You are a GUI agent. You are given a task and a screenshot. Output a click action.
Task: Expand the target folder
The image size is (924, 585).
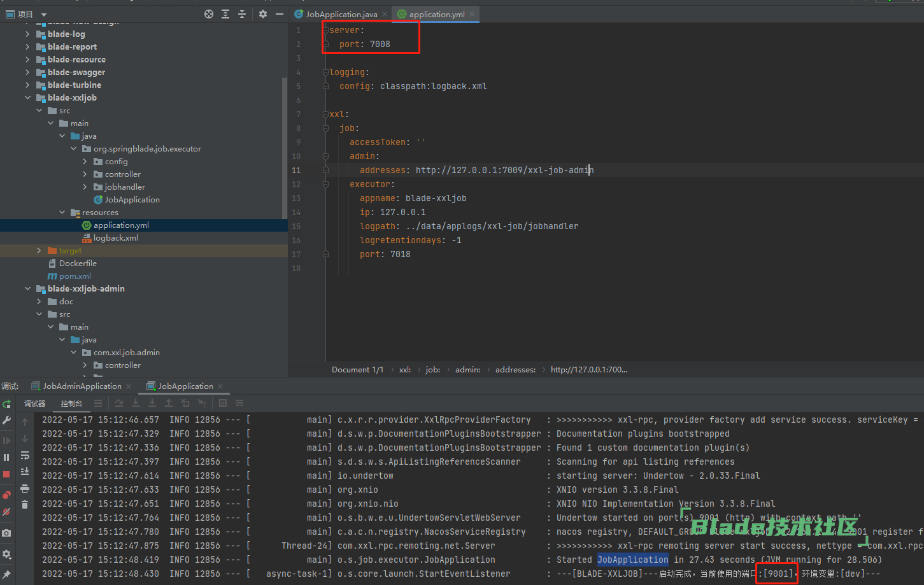[x=39, y=250]
